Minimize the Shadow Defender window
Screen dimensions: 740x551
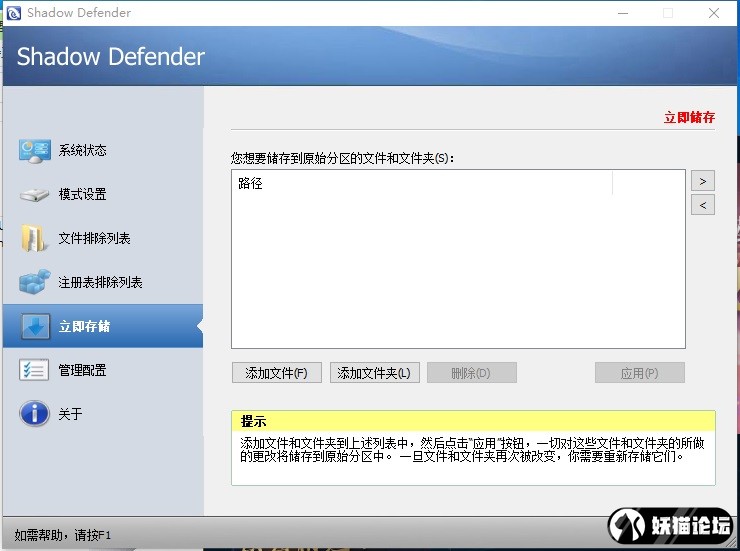click(623, 13)
